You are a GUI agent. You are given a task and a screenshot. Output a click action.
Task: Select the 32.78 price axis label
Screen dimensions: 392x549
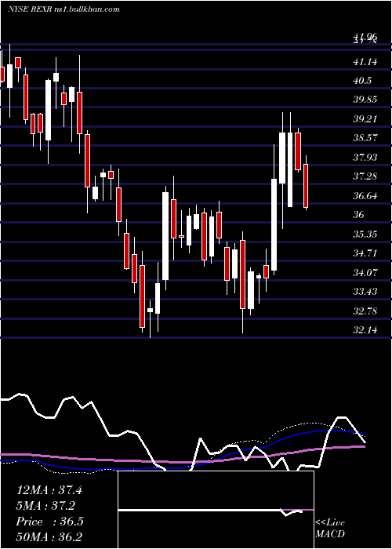click(365, 311)
